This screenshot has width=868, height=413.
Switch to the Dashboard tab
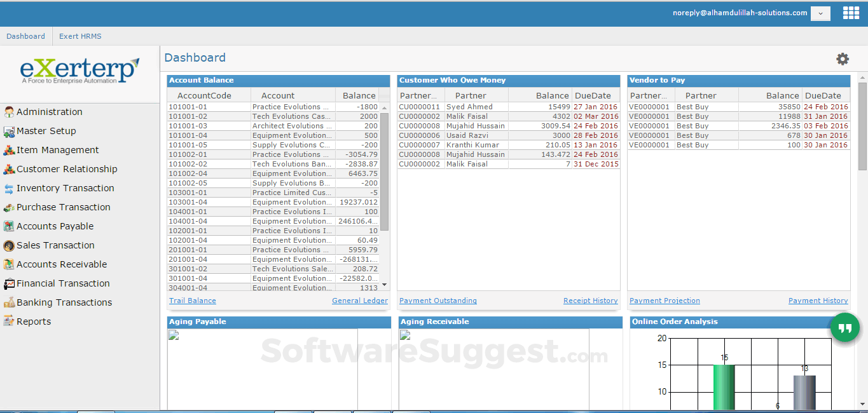[25, 36]
